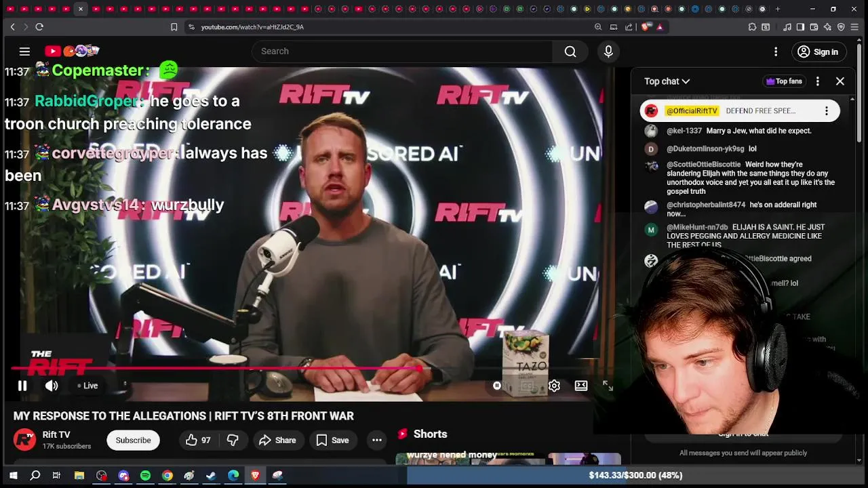Share this page from address bar

click(x=629, y=27)
